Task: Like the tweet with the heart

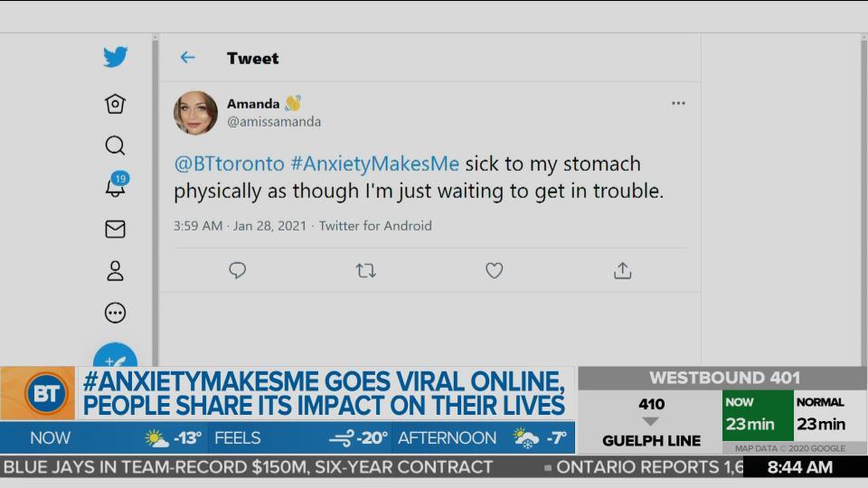Action: (x=494, y=270)
